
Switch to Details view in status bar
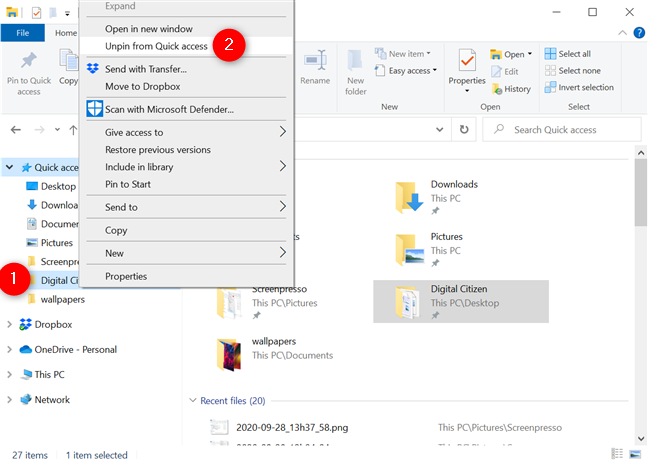(x=617, y=454)
